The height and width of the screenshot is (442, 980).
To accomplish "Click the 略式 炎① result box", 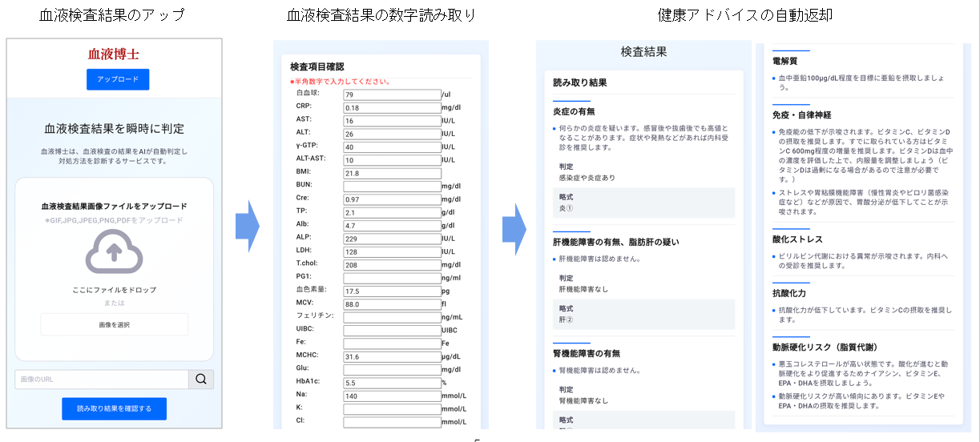I will tap(643, 202).
